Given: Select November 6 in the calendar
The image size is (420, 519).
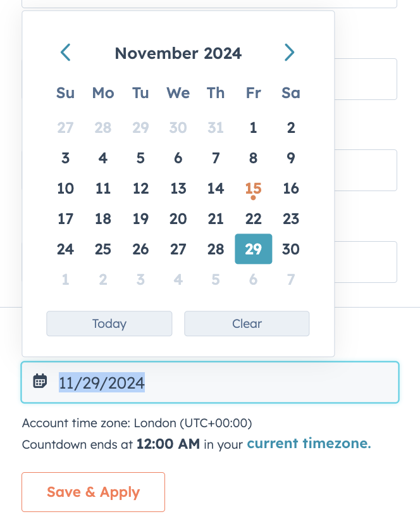Looking at the screenshot, I should click(178, 158).
